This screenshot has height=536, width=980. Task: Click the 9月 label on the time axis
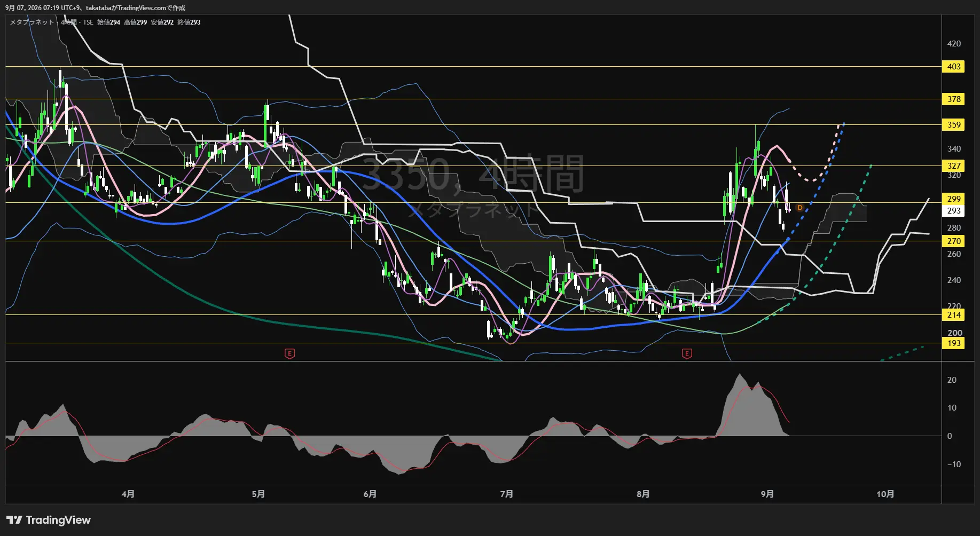[x=767, y=494]
